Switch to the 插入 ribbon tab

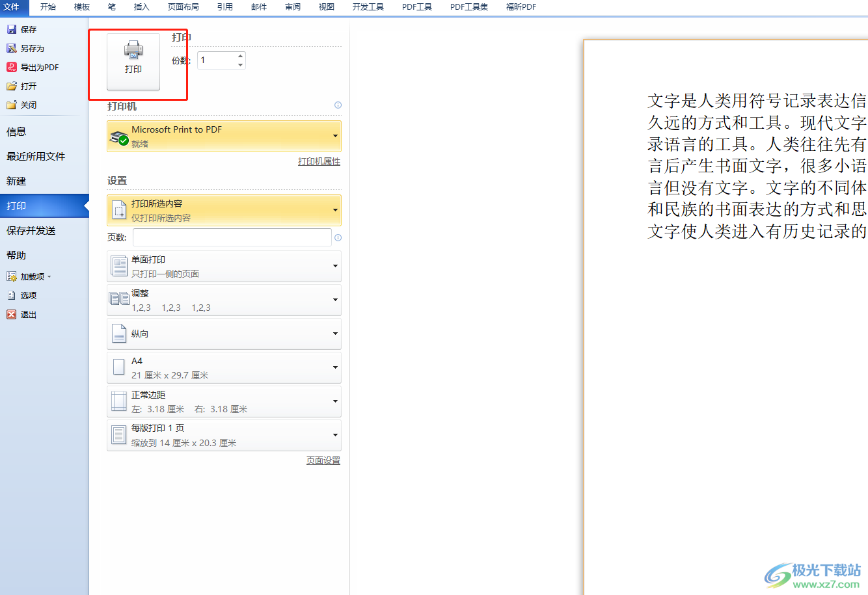142,7
